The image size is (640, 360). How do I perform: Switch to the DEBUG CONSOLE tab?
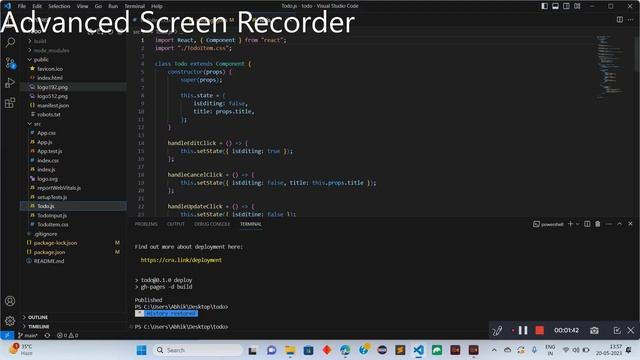tap(212, 224)
